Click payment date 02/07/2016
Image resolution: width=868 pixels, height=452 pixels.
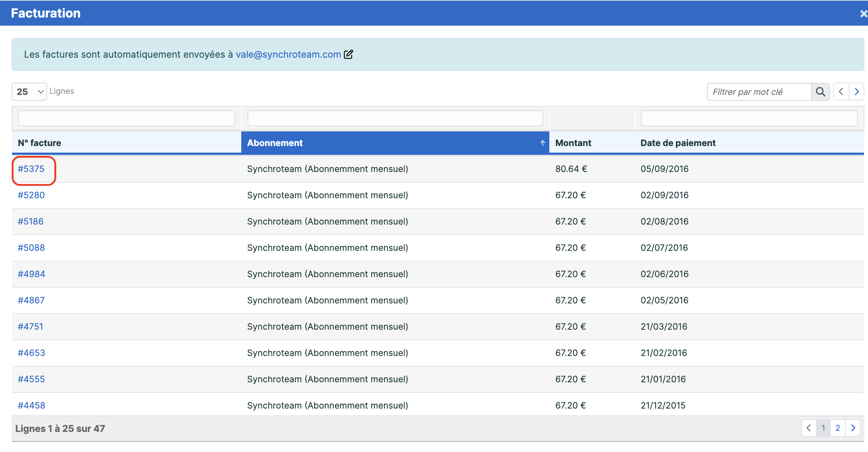coord(664,248)
